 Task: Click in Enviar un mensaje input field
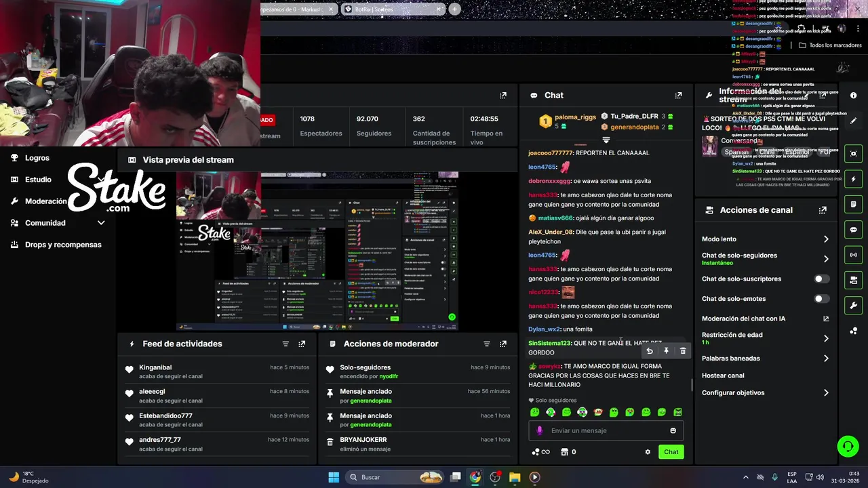pyautogui.click(x=608, y=431)
